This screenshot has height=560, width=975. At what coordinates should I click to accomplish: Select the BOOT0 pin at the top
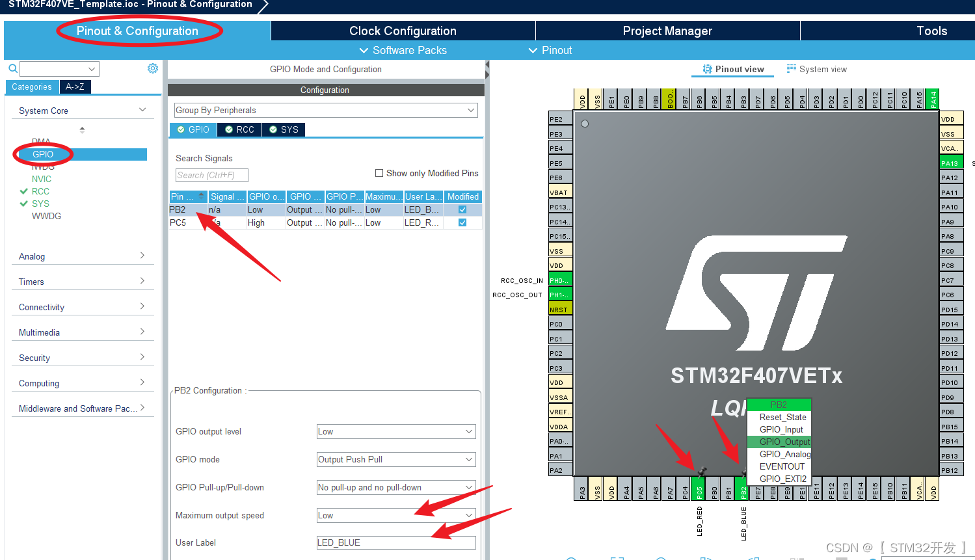670,99
